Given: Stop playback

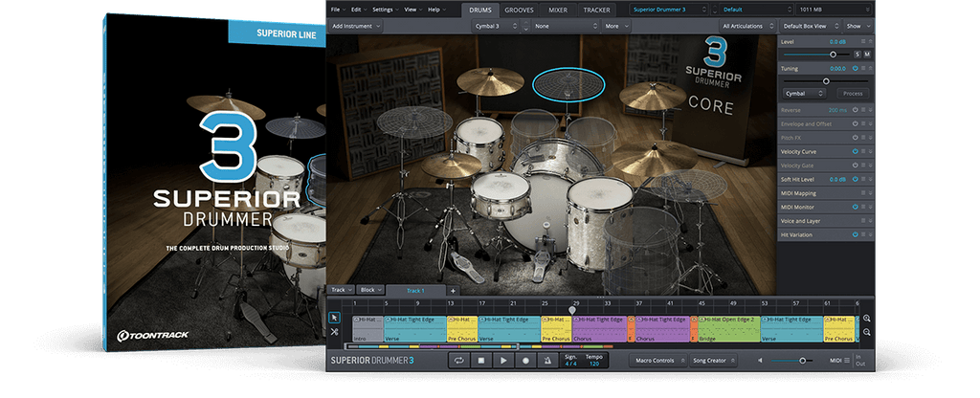Looking at the screenshot, I should (481, 361).
